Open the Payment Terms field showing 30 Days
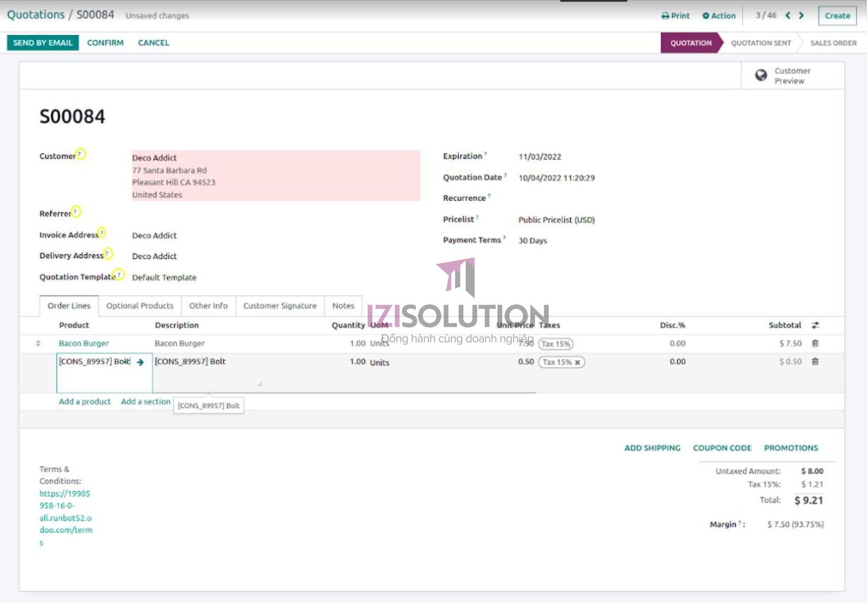The width and height of the screenshot is (868, 603). pos(532,240)
